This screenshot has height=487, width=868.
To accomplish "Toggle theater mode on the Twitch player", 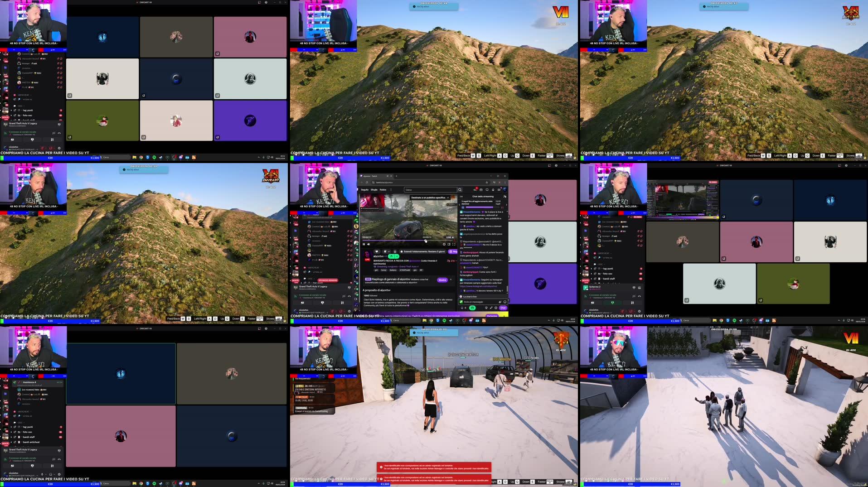I will 449,244.
